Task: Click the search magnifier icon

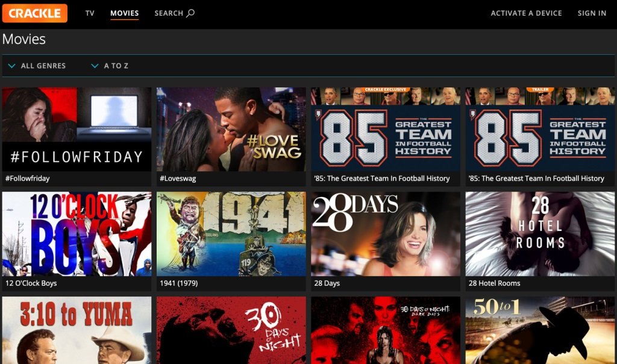Action: click(190, 13)
